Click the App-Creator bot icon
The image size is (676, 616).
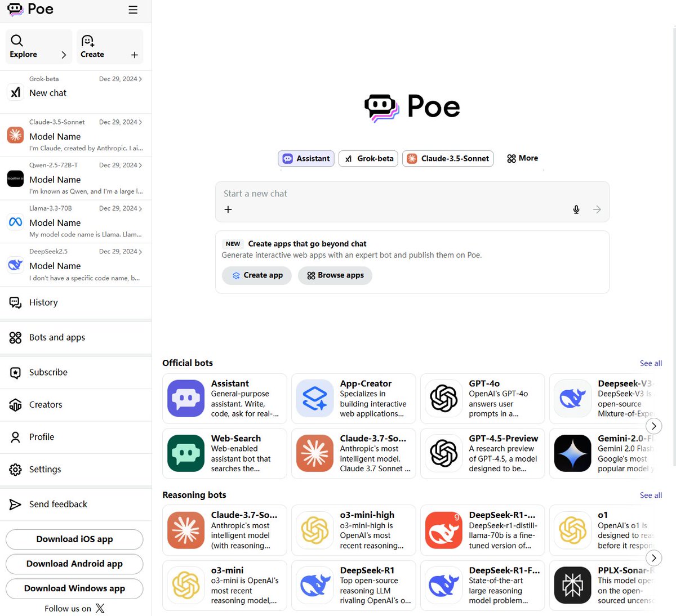315,399
